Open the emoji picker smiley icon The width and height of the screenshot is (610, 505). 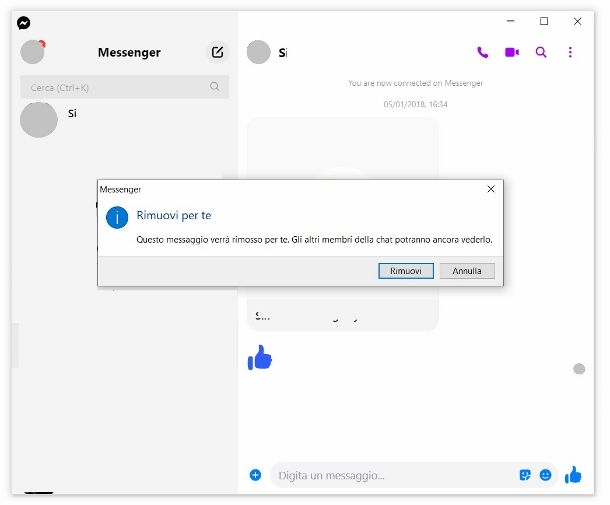(x=545, y=475)
